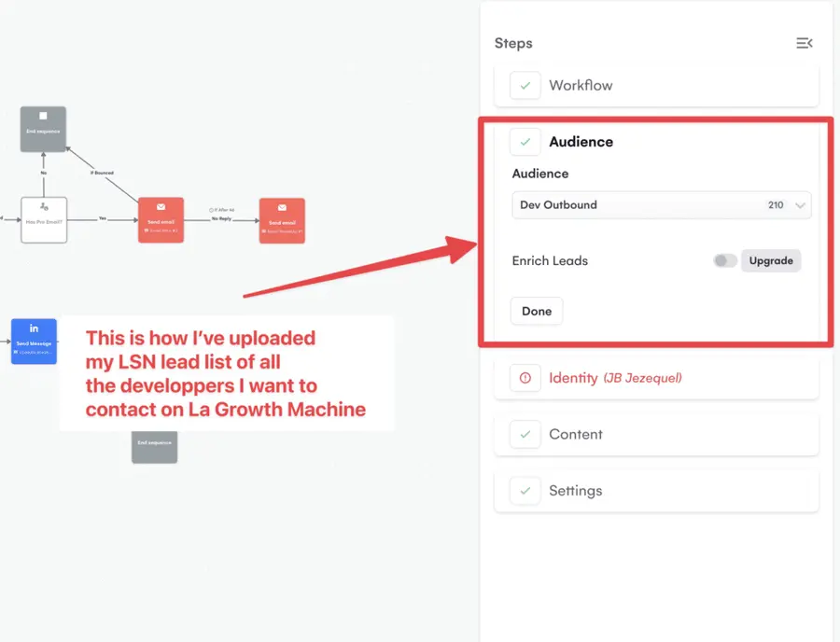Click the green checkmark beside Audience

click(x=525, y=142)
